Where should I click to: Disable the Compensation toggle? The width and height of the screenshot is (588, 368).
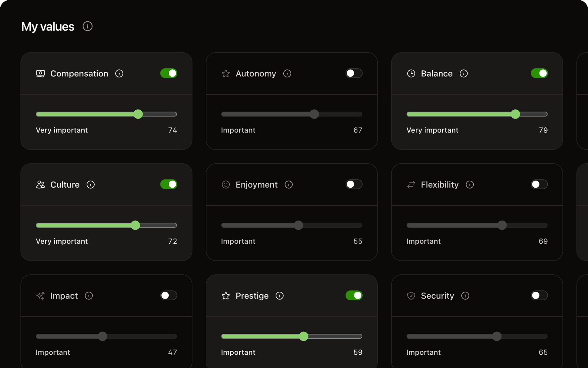(169, 73)
